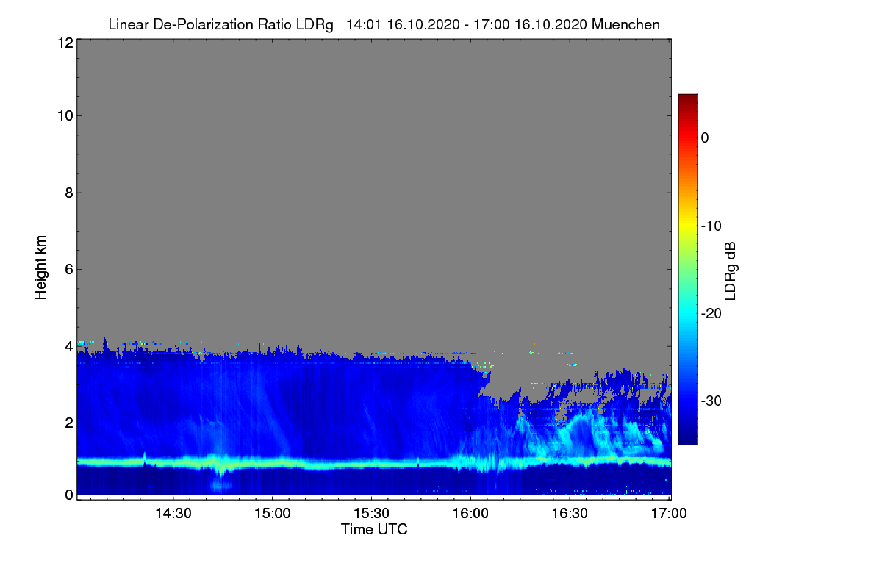Click the 15:00 time tick label
Image resolution: width=882 pixels, height=588 pixels.
pyautogui.click(x=272, y=513)
